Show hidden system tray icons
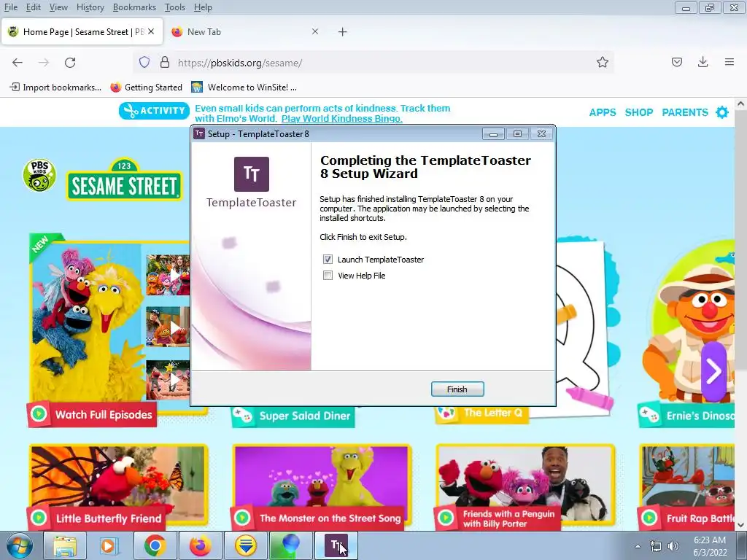The image size is (747, 560). [638, 546]
